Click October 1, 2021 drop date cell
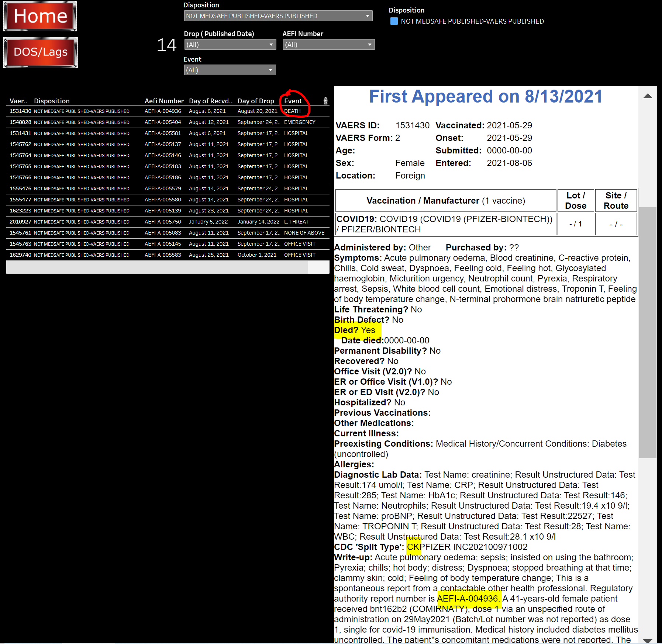Image resolution: width=662 pixels, height=644 pixels. click(257, 255)
